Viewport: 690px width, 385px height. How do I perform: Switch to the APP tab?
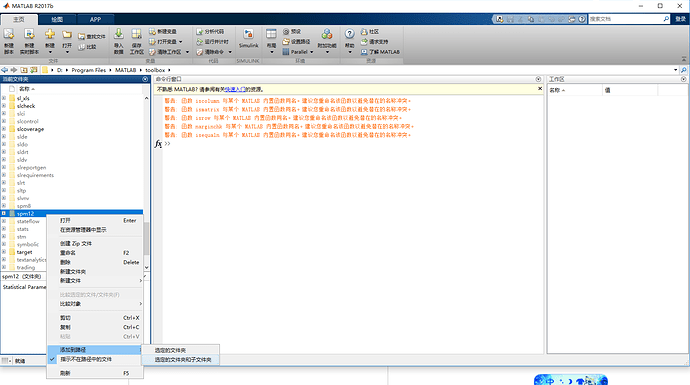click(x=95, y=19)
